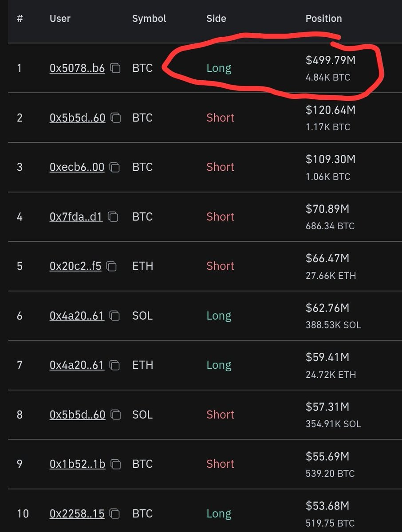Viewport: 402px width, 532px height.
Task: Open user 0x7fda..d1 address link
Action: 76,217
